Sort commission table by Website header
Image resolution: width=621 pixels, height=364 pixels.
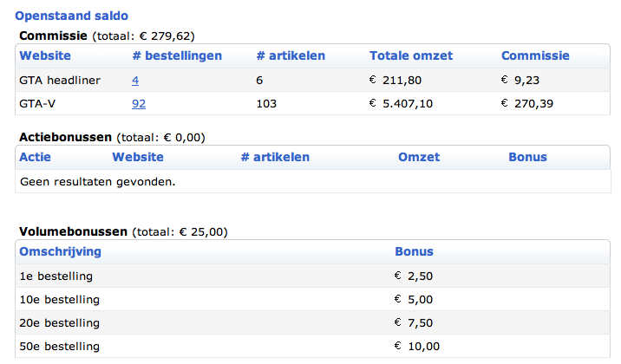pyautogui.click(x=45, y=55)
